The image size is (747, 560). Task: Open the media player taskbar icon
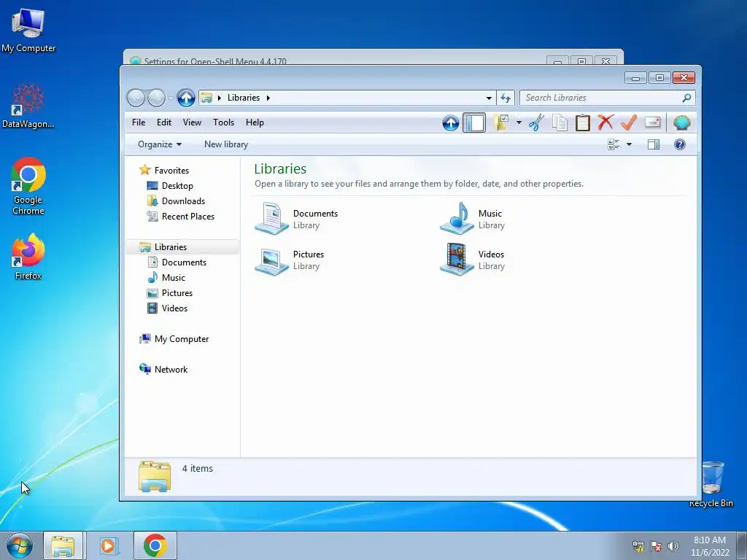108,545
